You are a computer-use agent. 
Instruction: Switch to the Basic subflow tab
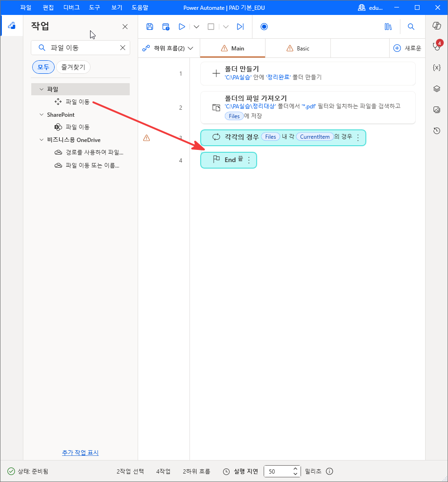pos(298,48)
